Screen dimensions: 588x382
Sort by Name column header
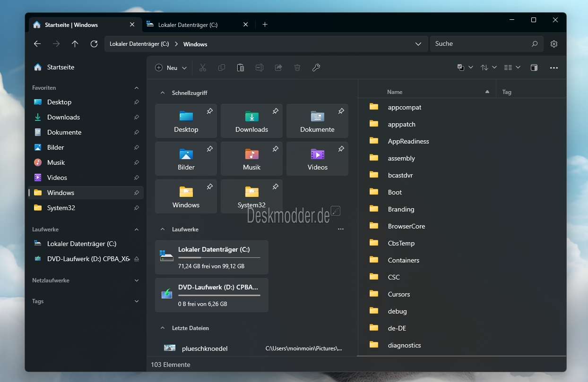395,92
